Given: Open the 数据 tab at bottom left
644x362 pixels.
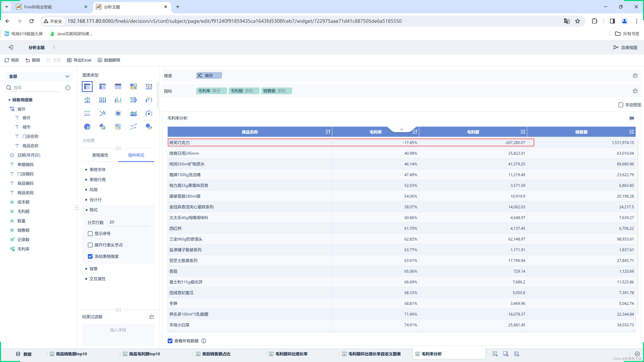Looking at the screenshot, I should (x=24, y=354).
